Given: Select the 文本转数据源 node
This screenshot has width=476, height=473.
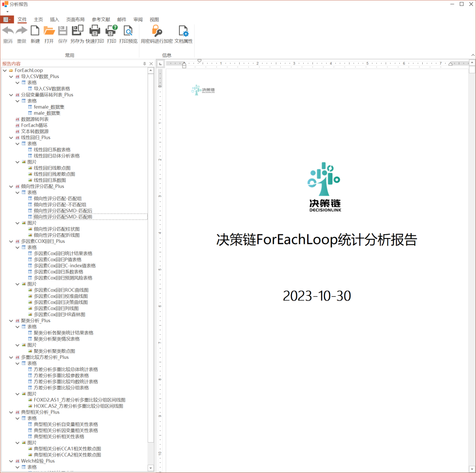Looking at the screenshot, I should (35, 131).
